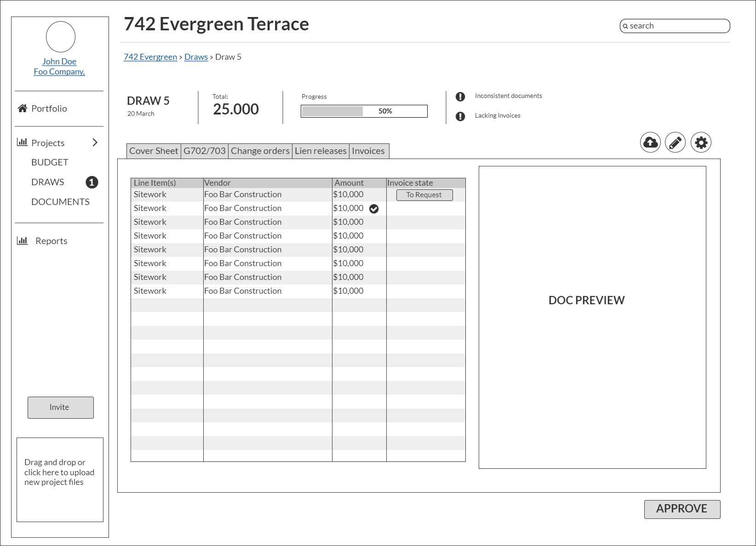Click the Reports bar chart icon
756x546 pixels.
tap(22, 240)
